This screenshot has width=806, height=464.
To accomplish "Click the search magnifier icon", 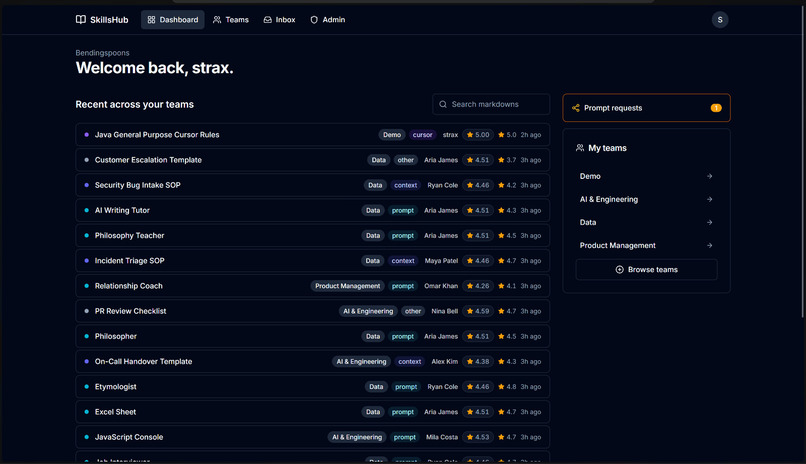I will click(443, 104).
